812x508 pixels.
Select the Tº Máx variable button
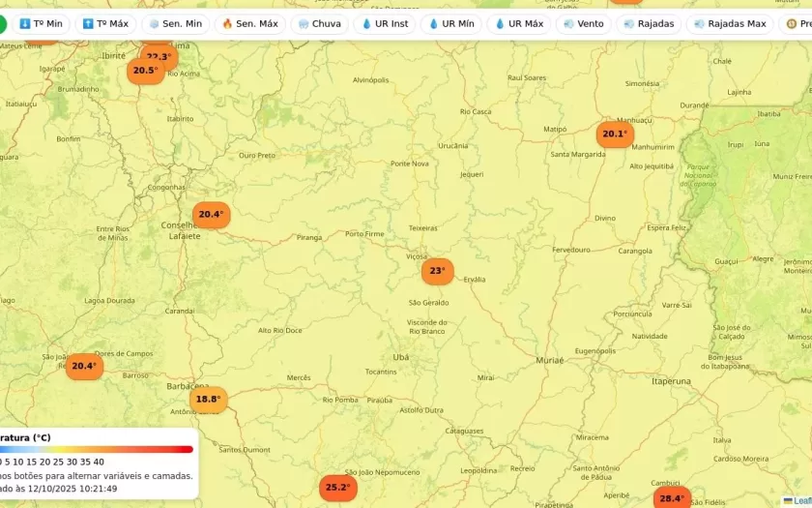(x=105, y=23)
